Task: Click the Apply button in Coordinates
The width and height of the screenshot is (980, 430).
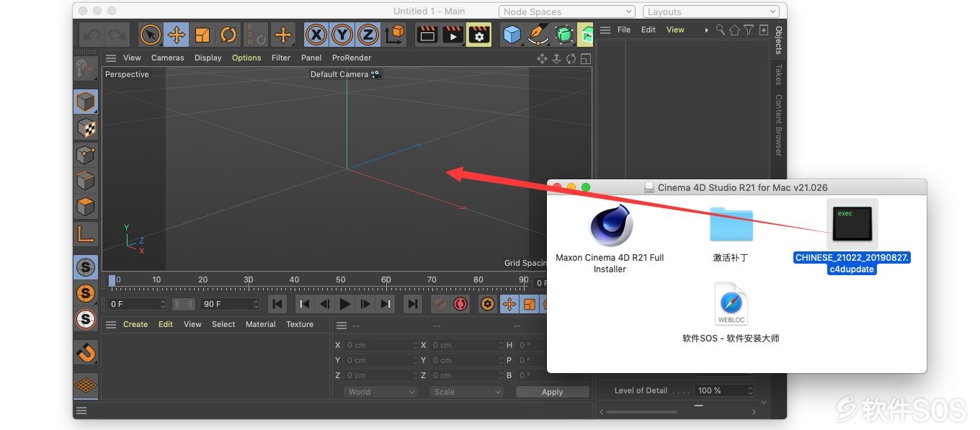Action: pyautogui.click(x=552, y=392)
